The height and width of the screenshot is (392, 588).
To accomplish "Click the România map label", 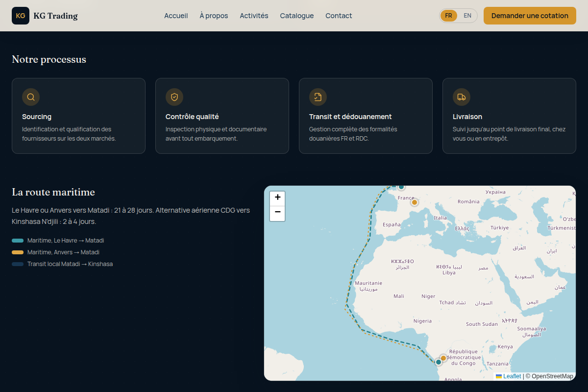I will tap(468, 201).
